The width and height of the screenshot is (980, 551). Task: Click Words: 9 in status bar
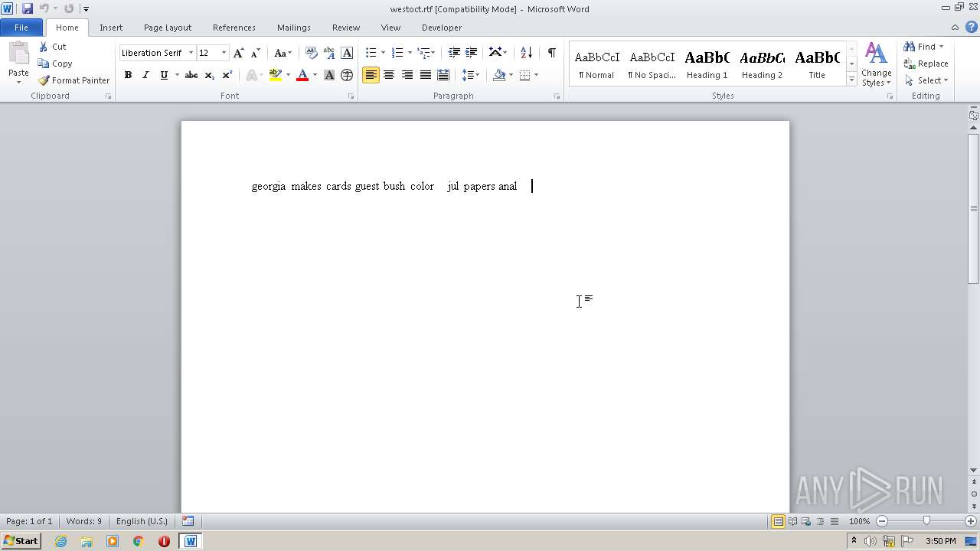(x=84, y=521)
